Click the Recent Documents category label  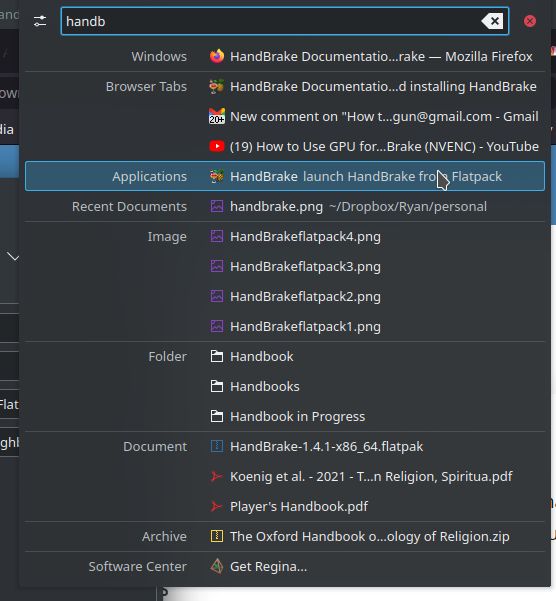coord(129,207)
